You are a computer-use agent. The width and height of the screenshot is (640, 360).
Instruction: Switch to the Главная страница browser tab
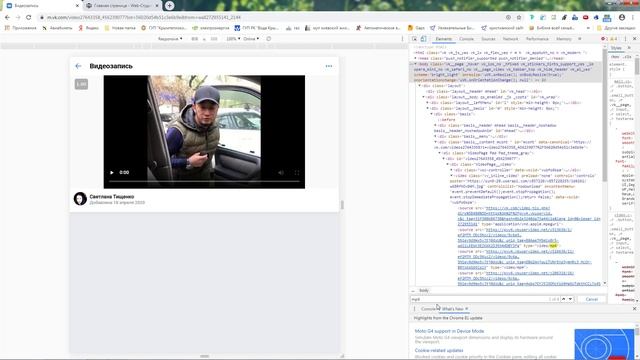[122, 6]
